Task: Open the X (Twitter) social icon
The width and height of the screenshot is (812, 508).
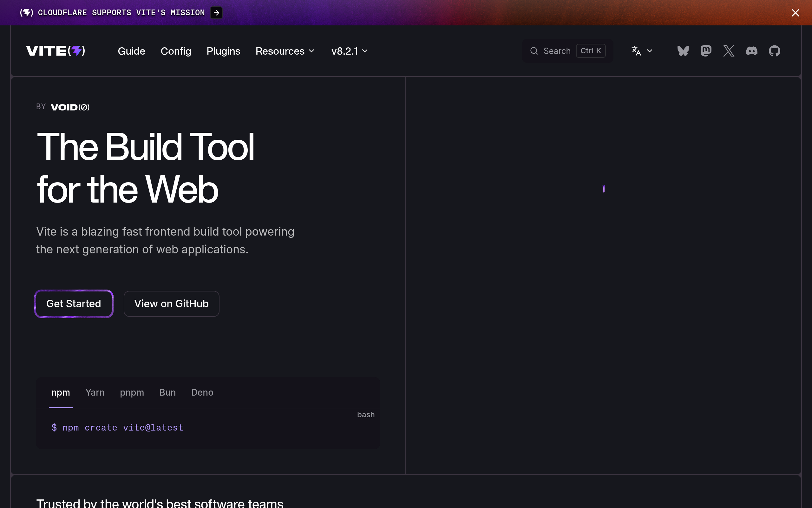Action: [x=729, y=51]
